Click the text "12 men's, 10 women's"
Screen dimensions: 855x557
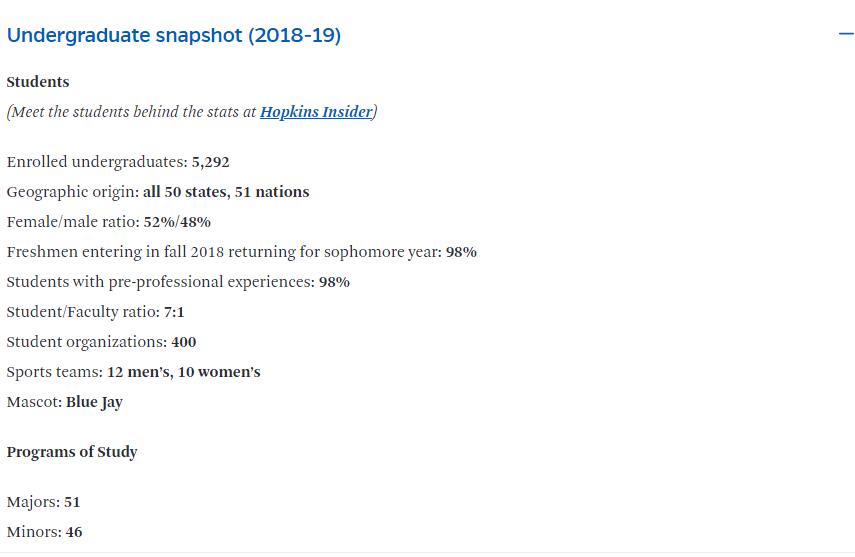[x=184, y=372]
